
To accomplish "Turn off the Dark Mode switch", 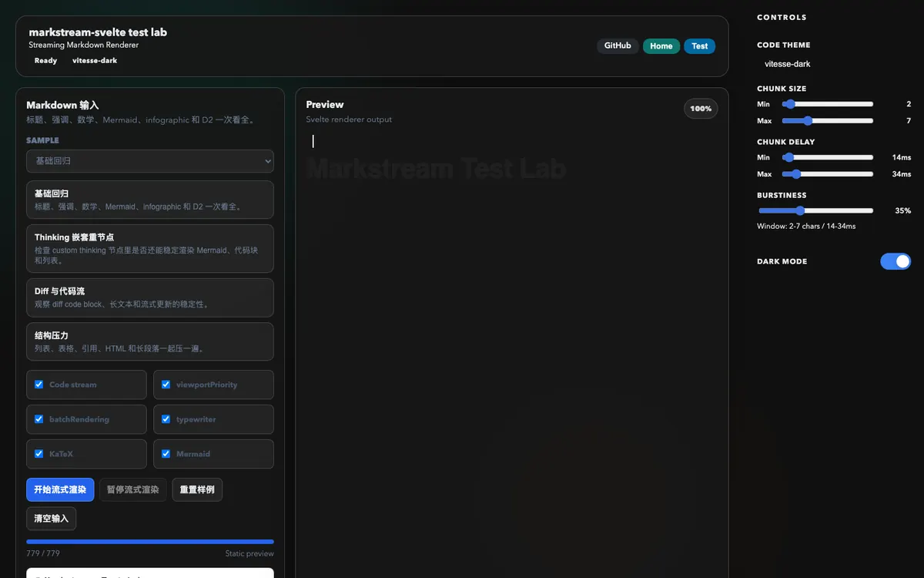I will (x=896, y=261).
